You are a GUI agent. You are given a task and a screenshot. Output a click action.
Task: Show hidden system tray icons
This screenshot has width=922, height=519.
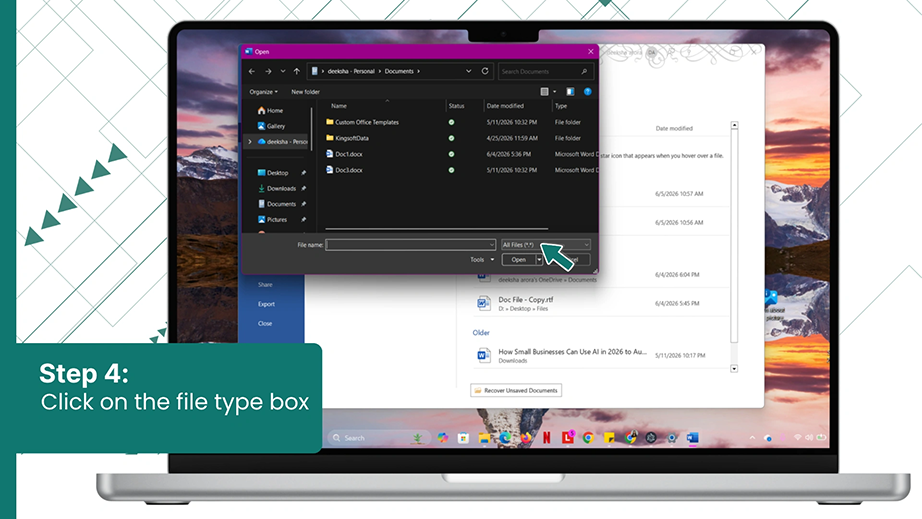pyautogui.click(x=752, y=438)
